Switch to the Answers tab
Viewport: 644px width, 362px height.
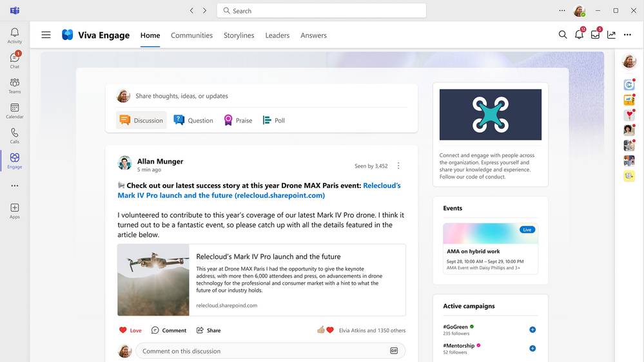pos(313,35)
